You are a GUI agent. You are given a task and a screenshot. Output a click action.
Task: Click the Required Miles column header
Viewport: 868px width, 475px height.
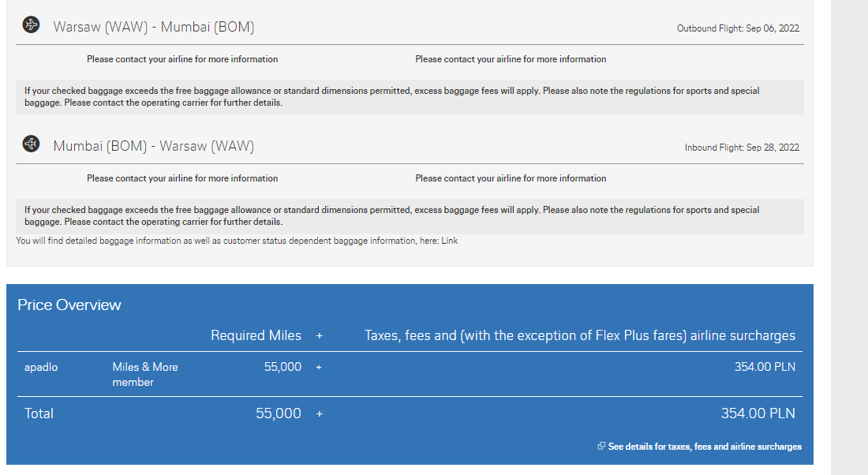256,335
